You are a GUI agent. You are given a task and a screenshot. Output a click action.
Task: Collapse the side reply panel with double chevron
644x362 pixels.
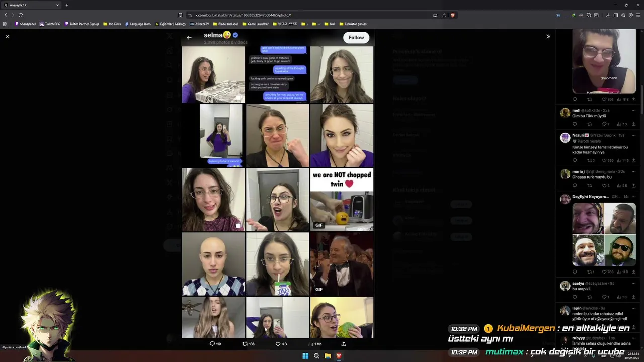coord(548,36)
